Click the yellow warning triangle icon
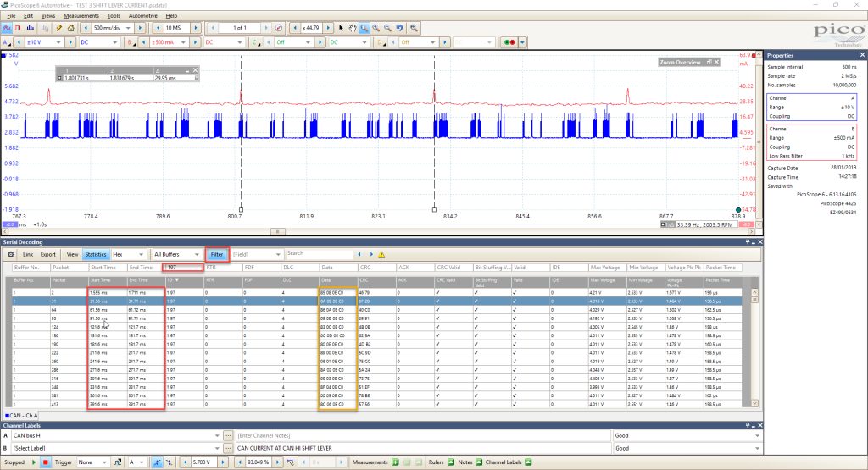 pos(381,254)
